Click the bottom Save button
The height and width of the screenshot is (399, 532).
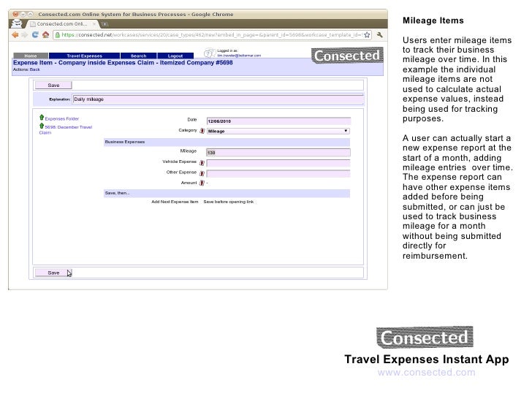pyautogui.click(x=53, y=273)
